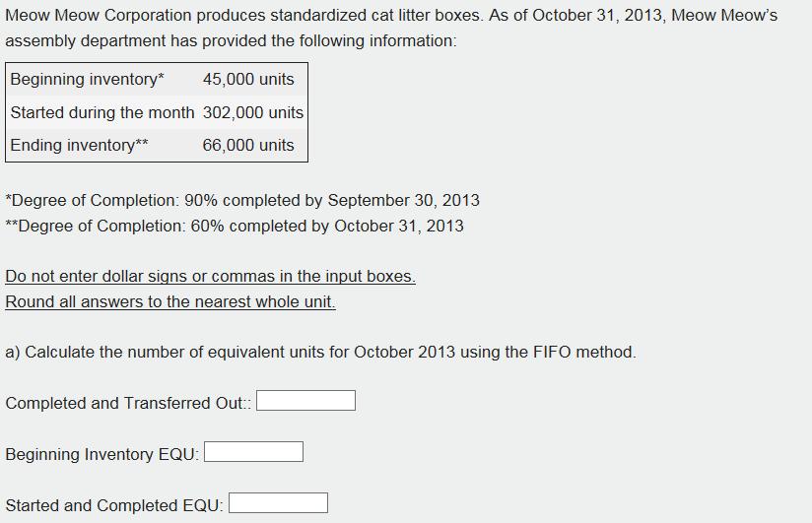Focus the Beginning Inventory EQU input box

tap(254, 451)
